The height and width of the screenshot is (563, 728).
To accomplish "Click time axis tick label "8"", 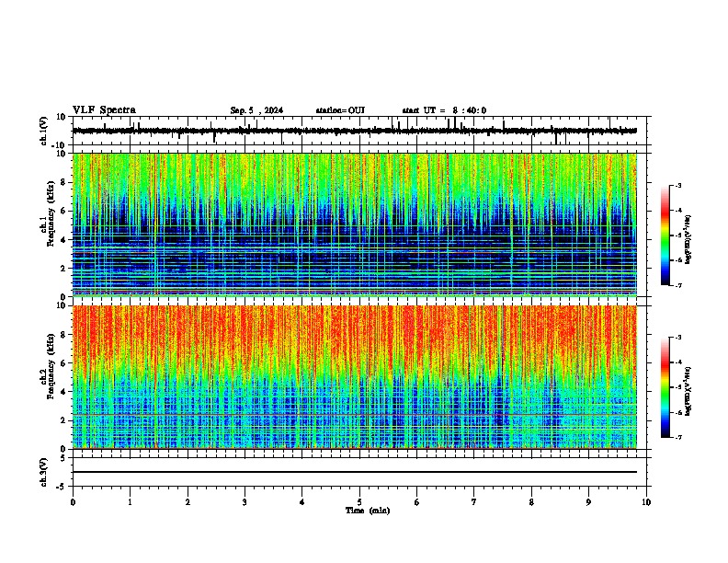I will [x=531, y=502].
